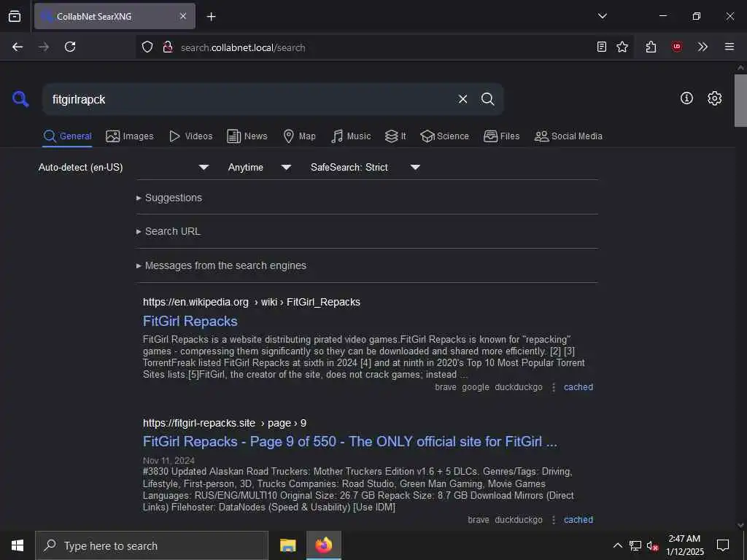Open SearXNG preferences gear
Screen dimensions: 747x560
click(715, 98)
